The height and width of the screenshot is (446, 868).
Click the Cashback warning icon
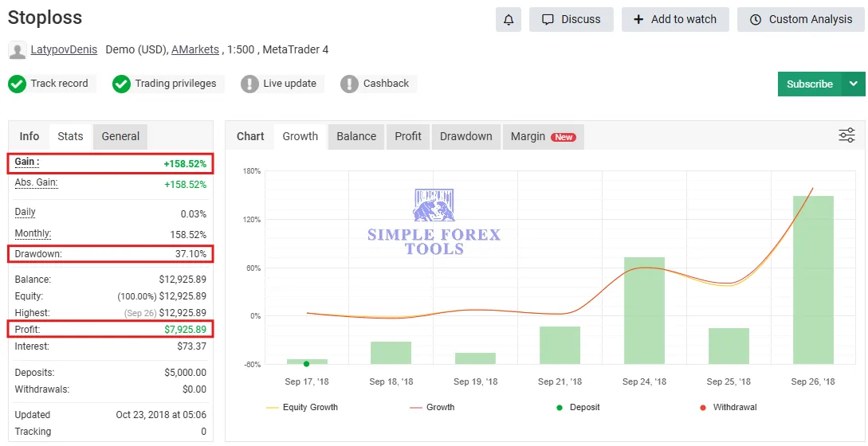coord(349,84)
